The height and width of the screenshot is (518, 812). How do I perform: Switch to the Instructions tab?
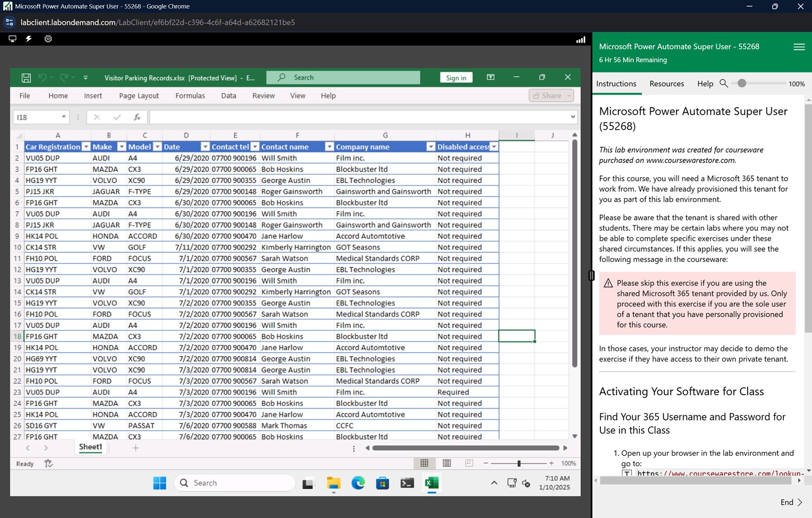pyautogui.click(x=616, y=84)
